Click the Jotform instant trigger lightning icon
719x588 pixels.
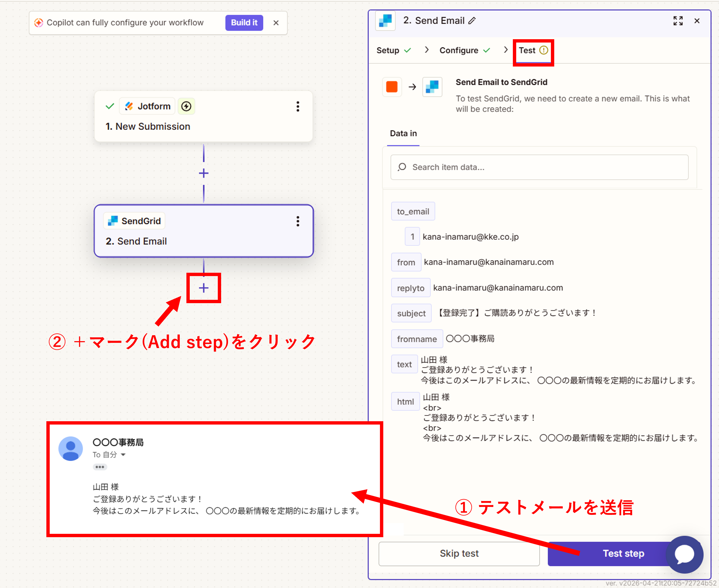pyautogui.click(x=186, y=106)
